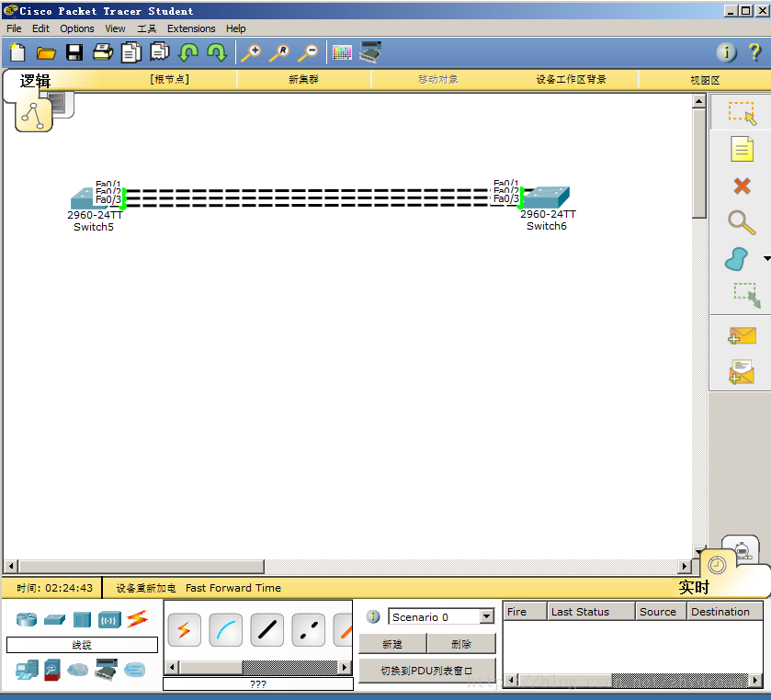Redo with the right green arrow

[217, 52]
